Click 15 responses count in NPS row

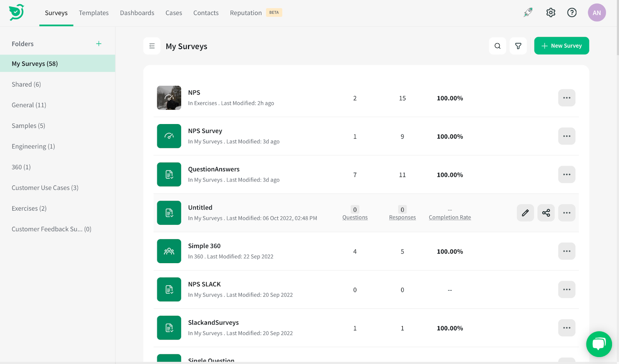[x=402, y=98]
